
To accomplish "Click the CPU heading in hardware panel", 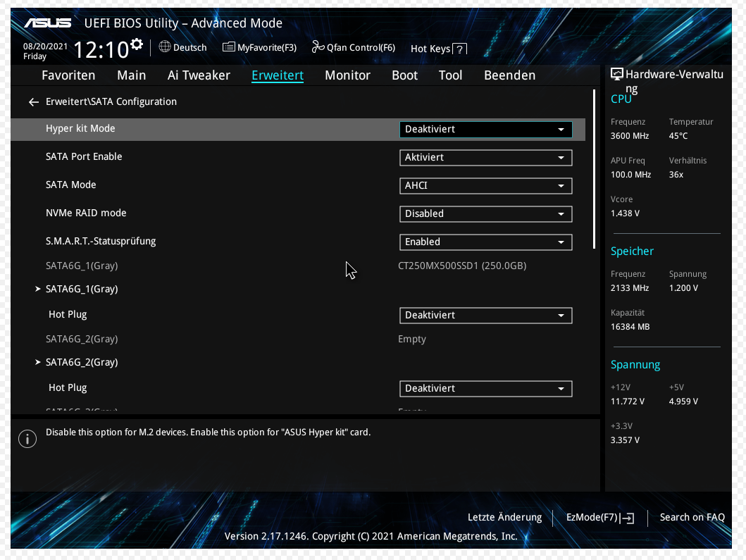I will coord(621,99).
